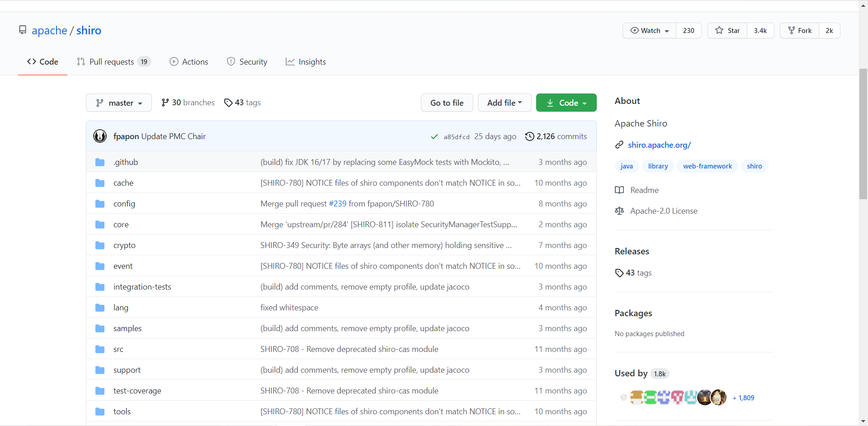This screenshot has width=868, height=426.
Task: Fork the shiro repository
Action: (800, 30)
